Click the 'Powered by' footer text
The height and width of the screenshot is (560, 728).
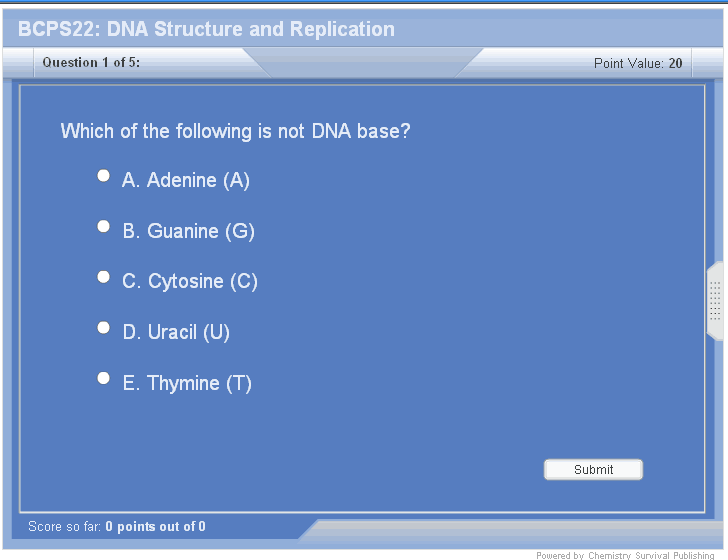click(x=559, y=555)
